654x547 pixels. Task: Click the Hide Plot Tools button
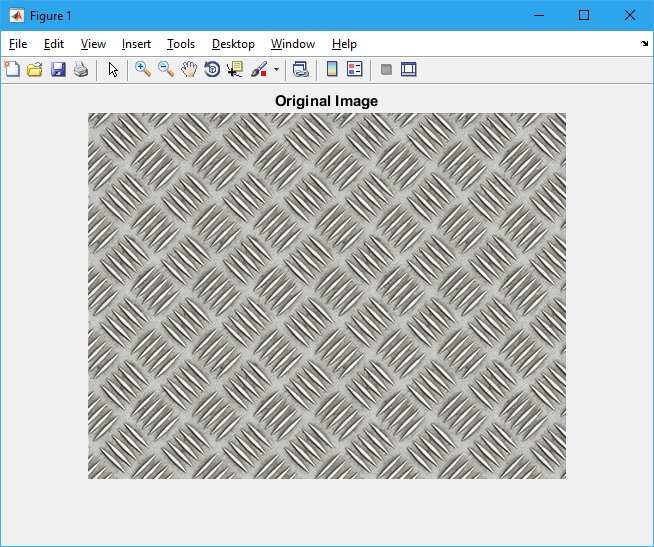click(386, 69)
